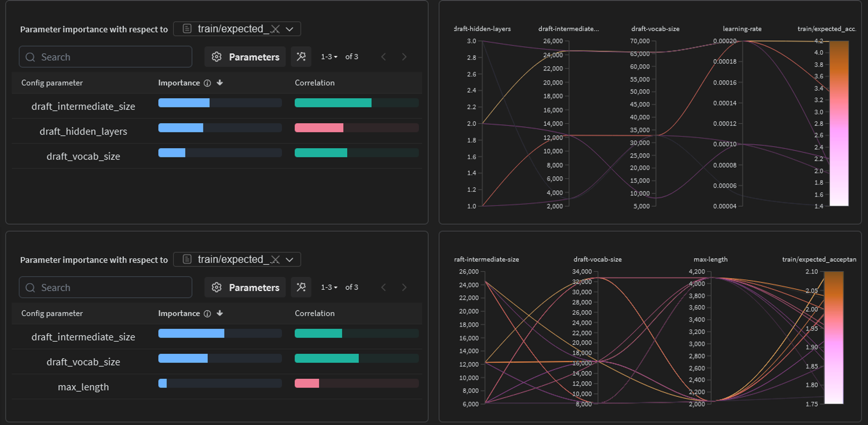Open the Parameters button in bottom panel
868x425 pixels.
[245, 287]
